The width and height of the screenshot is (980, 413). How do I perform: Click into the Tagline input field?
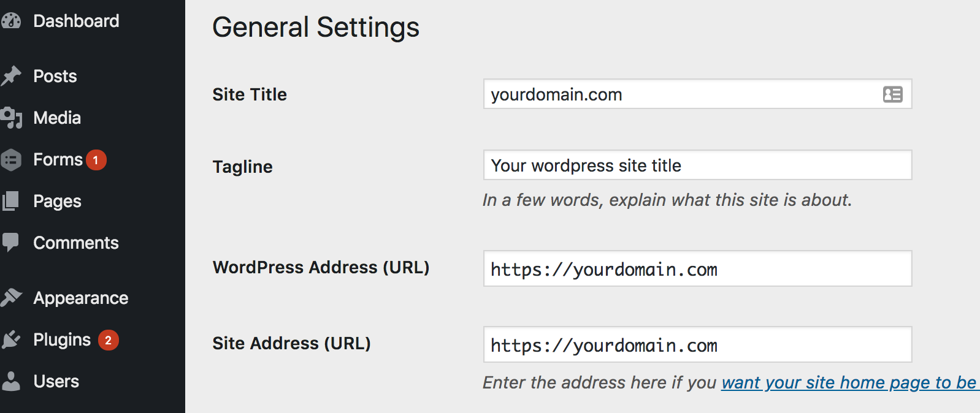coord(697,165)
